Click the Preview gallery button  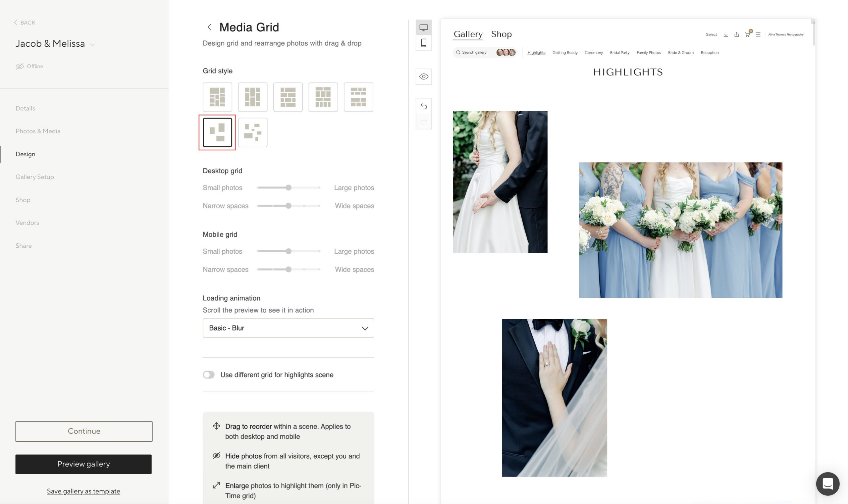(x=83, y=464)
